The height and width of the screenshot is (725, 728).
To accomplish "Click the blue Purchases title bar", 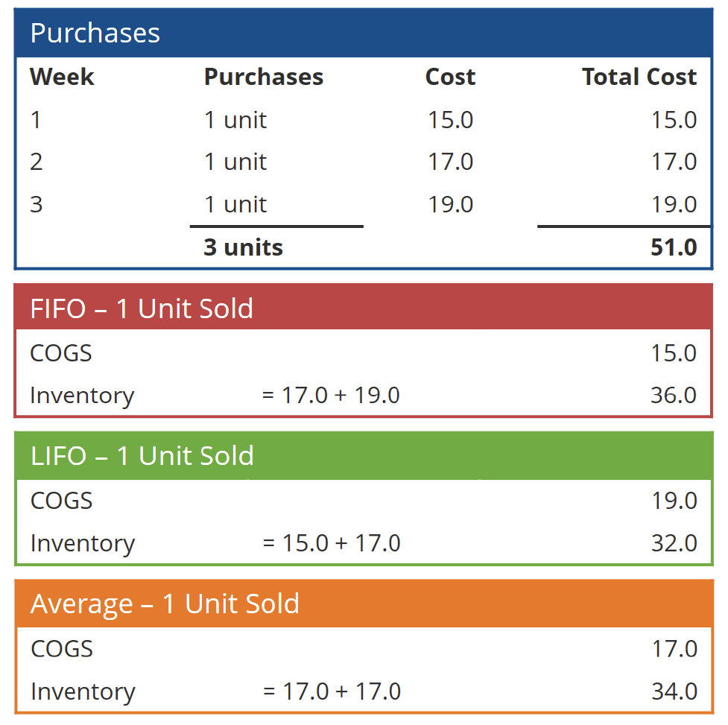I will [x=364, y=34].
